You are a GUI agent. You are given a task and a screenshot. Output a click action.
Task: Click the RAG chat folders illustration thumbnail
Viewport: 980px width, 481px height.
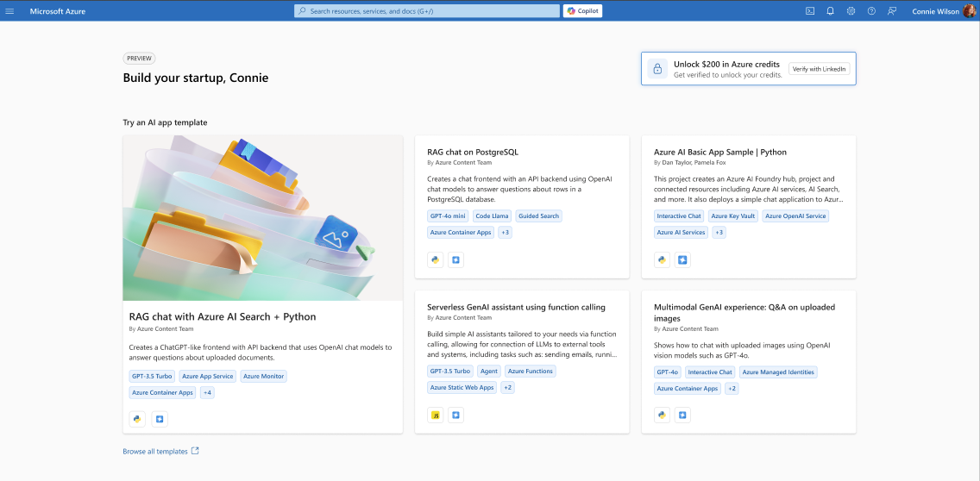[x=262, y=218]
